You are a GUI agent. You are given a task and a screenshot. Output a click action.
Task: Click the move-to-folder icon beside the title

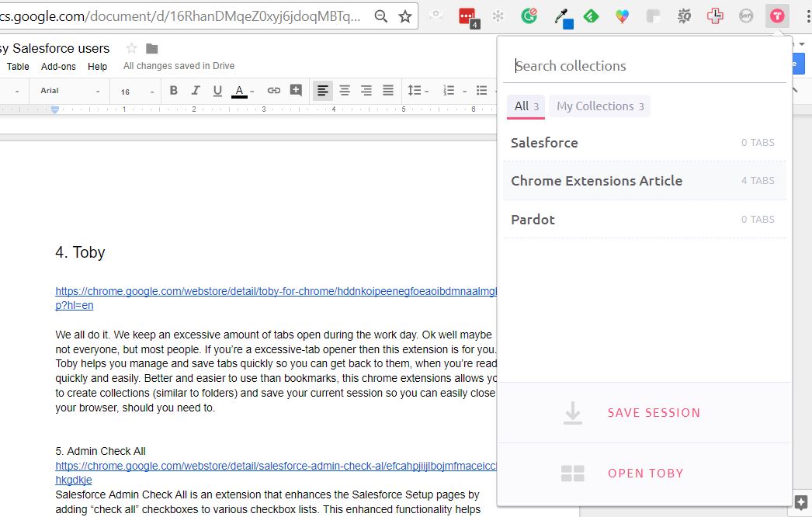(x=151, y=49)
